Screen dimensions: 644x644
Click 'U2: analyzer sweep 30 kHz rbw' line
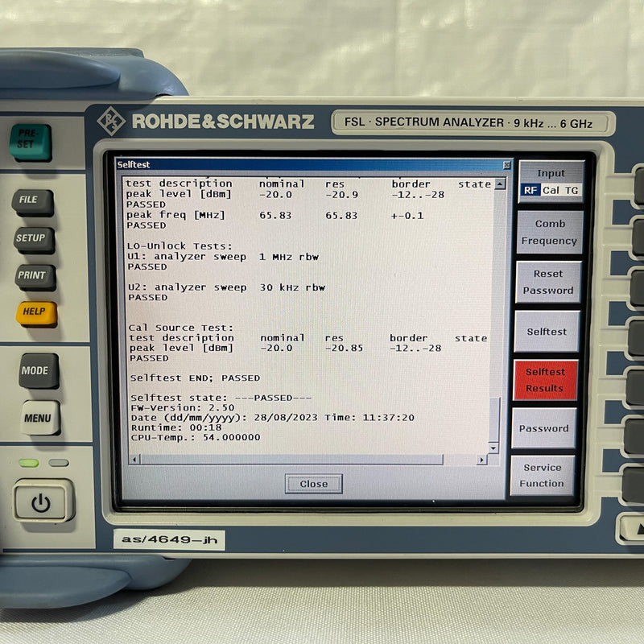227,287
